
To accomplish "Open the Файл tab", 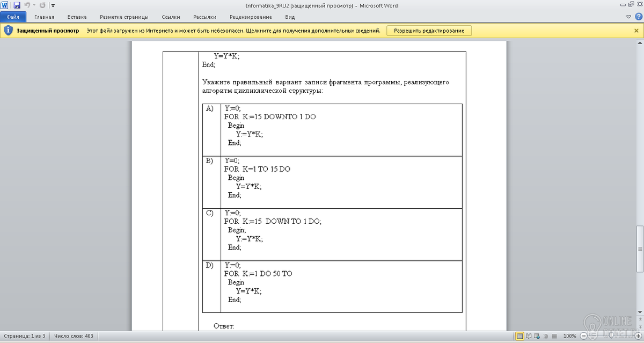I will click(13, 17).
